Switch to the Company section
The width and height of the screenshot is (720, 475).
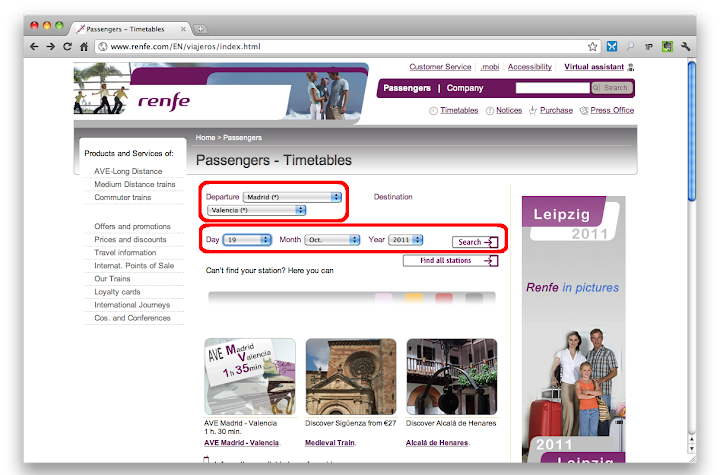[x=465, y=88]
